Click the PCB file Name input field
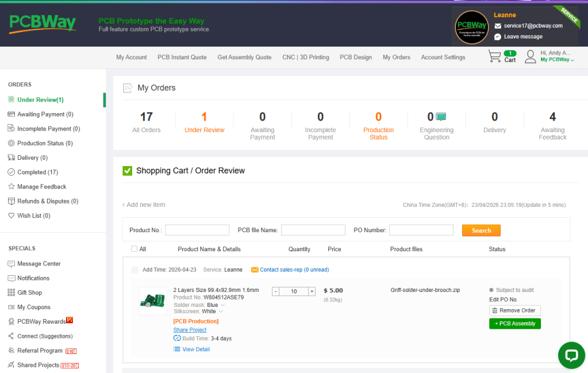The image size is (588, 373). click(313, 230)
